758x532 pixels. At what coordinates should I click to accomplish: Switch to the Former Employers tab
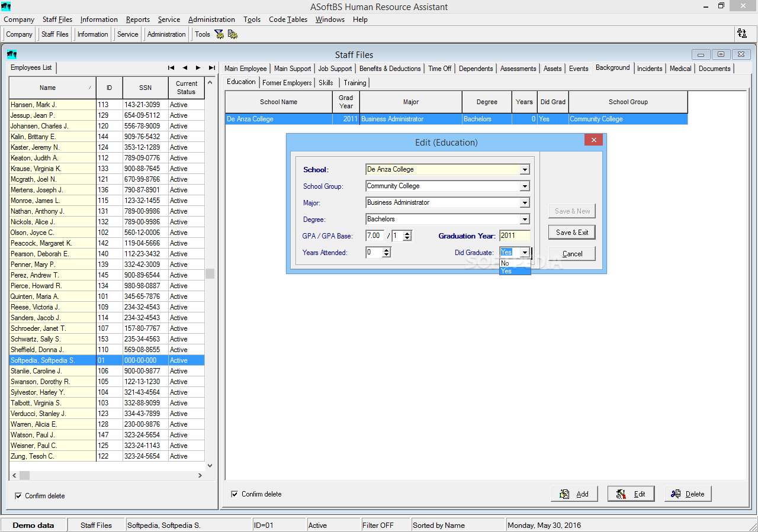[287, 83]
